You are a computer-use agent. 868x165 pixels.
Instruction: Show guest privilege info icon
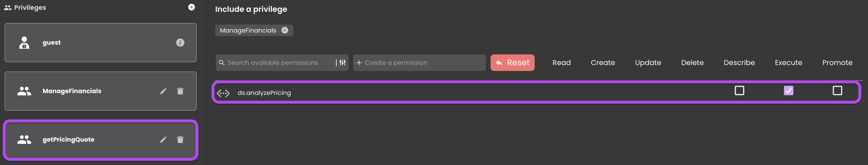click(180, 43)
